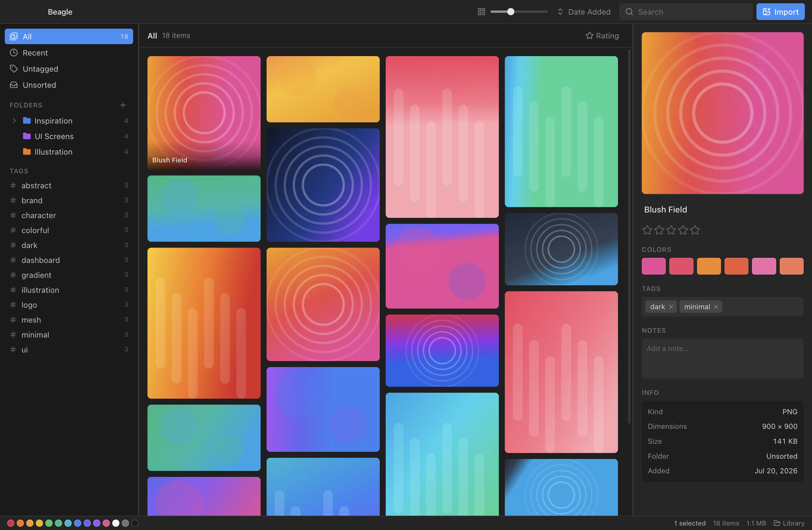812x530 pixels.
Task: Open the UI Screens folder
Action: click(x=69, y=136)
